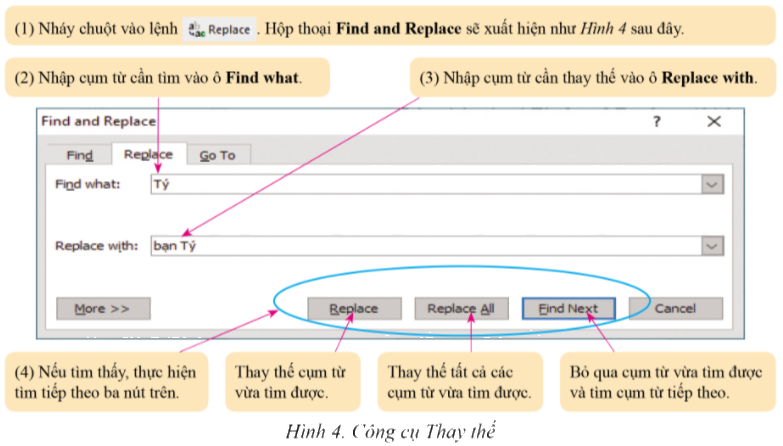783x446 pixels.
Task: Click into the Replace with text field
Action: click(426, 246)
